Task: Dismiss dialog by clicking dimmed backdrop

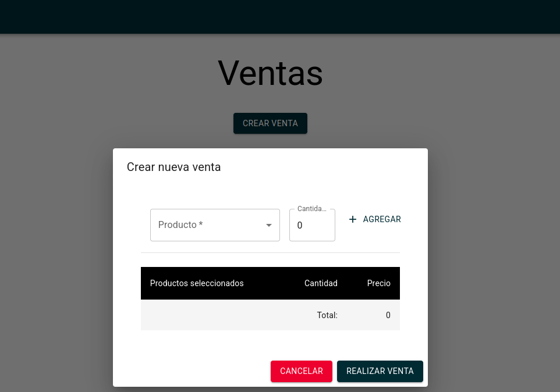Action: click(54, 214)
